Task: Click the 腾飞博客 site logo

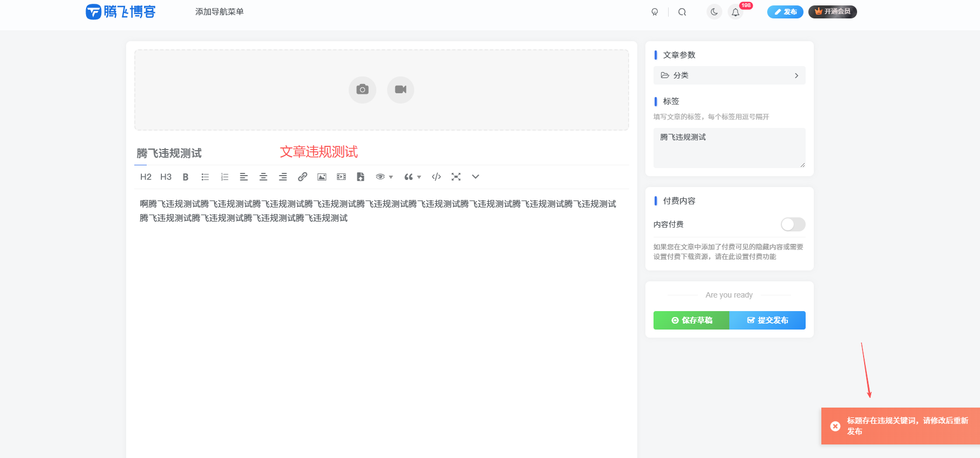Action: click(x=120, y=11)
